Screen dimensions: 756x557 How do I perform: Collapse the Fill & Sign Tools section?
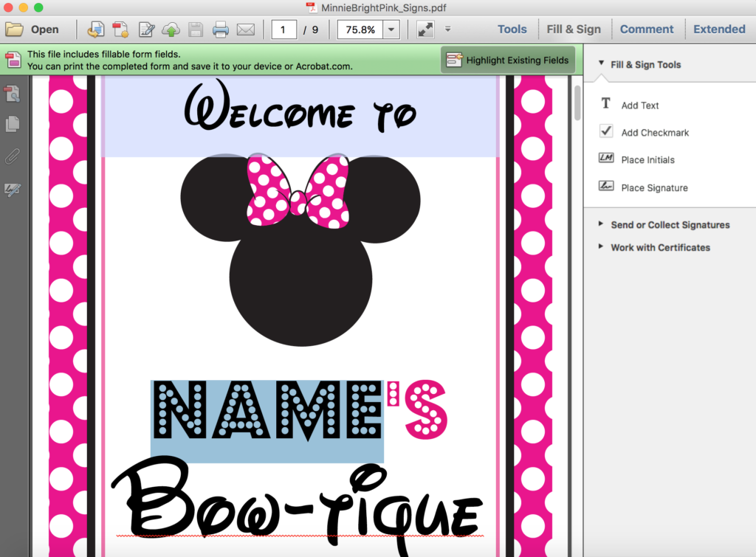coord(601,64)
